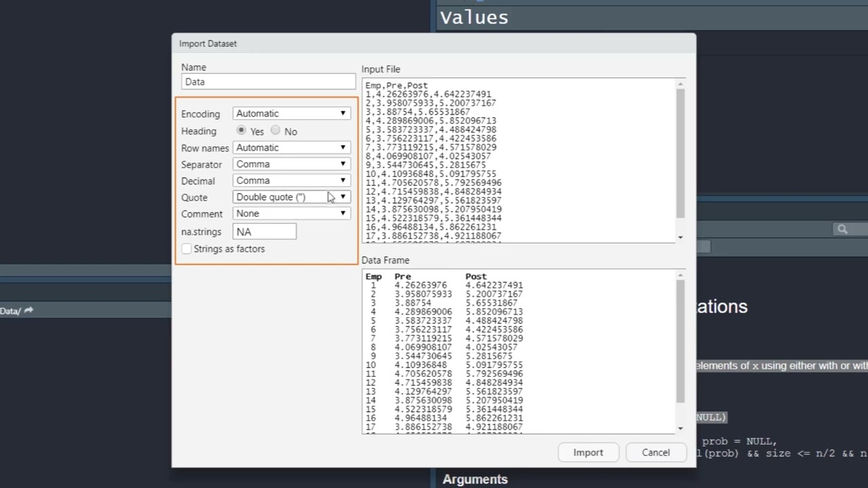Select the Yes heading radio button

(x=241, y=130)
